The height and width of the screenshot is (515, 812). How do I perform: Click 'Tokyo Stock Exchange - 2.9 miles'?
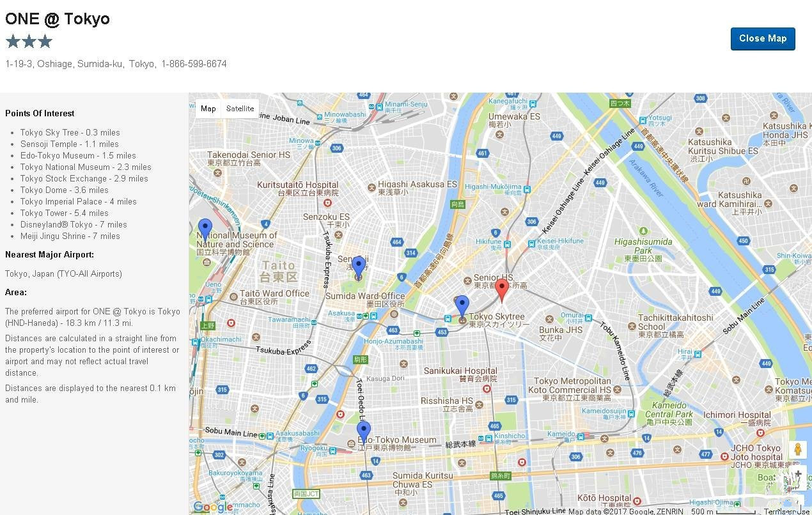[84, 179]
